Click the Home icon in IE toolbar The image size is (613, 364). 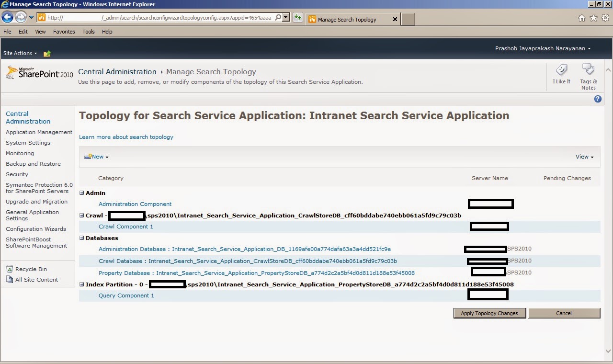point(582,18)
